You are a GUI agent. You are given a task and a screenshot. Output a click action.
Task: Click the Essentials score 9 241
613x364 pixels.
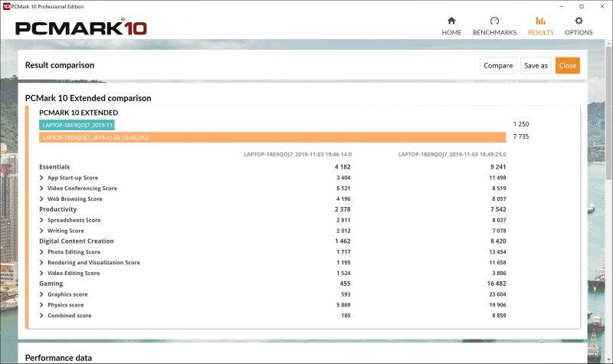tap(498, 167)
